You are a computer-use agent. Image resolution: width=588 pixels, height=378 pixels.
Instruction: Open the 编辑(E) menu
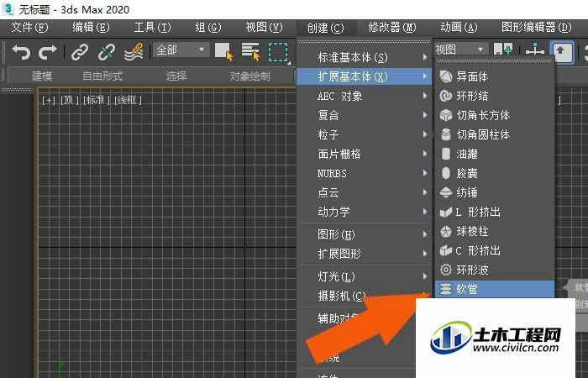click(x=91, y=28)
